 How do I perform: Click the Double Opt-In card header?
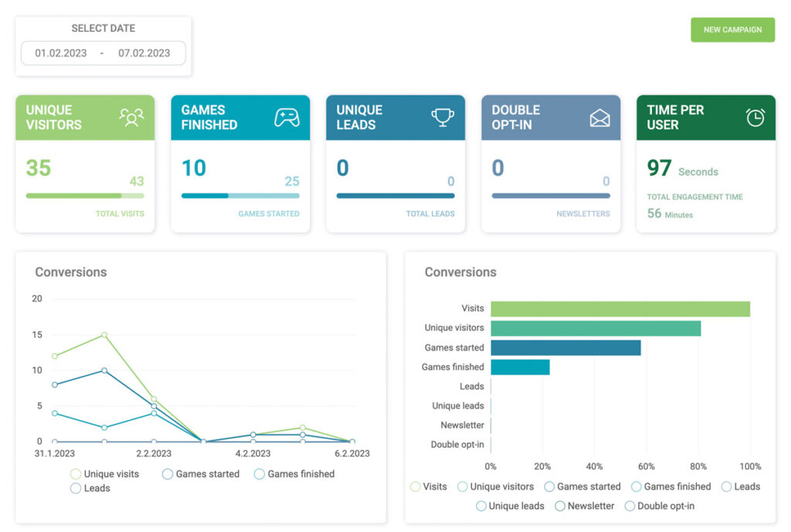(551, 117)
